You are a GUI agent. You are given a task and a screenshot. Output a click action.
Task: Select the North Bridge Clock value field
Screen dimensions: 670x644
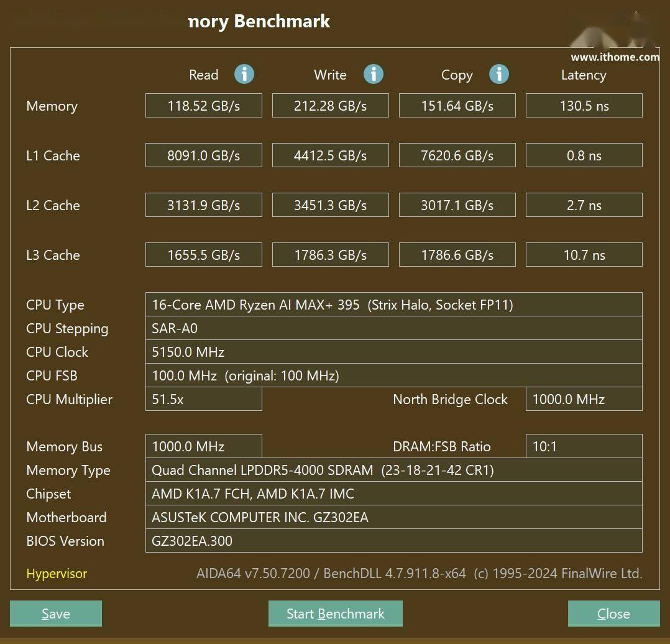pos(584,399)
